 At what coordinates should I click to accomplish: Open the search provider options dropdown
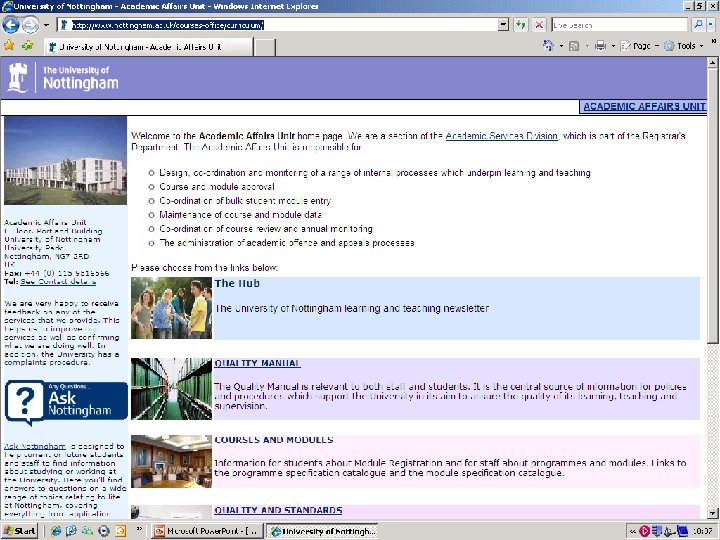pos(710,25)
